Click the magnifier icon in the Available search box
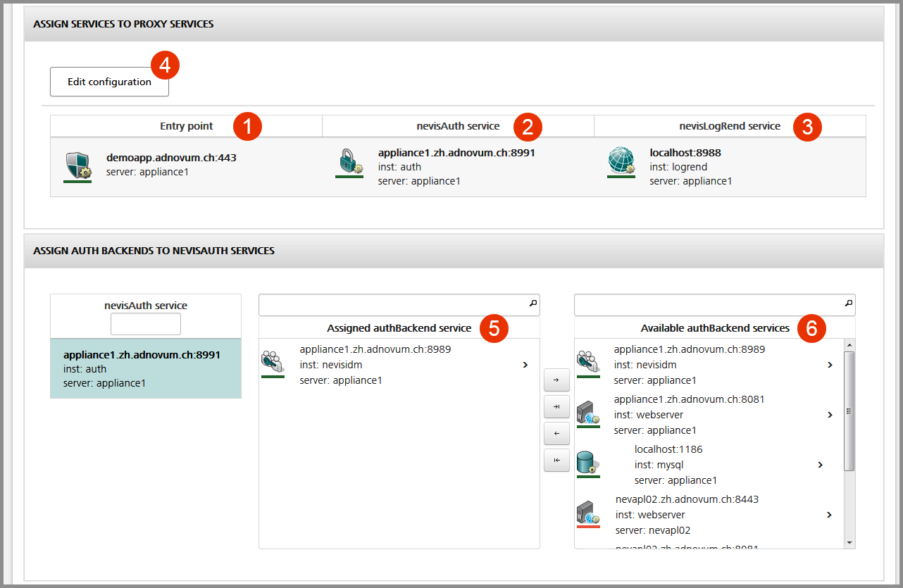 coord(848,304)
